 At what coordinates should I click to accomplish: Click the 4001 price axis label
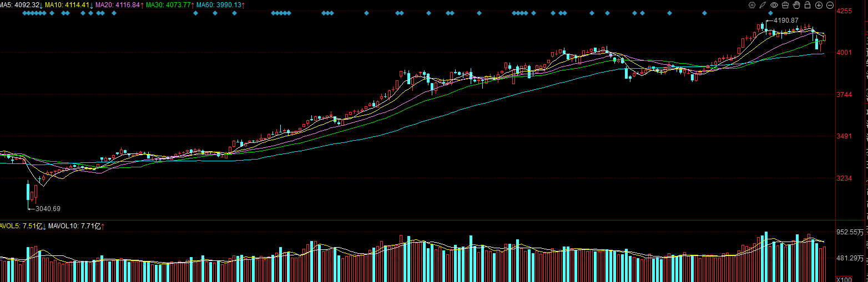click(x=844, y=53)
